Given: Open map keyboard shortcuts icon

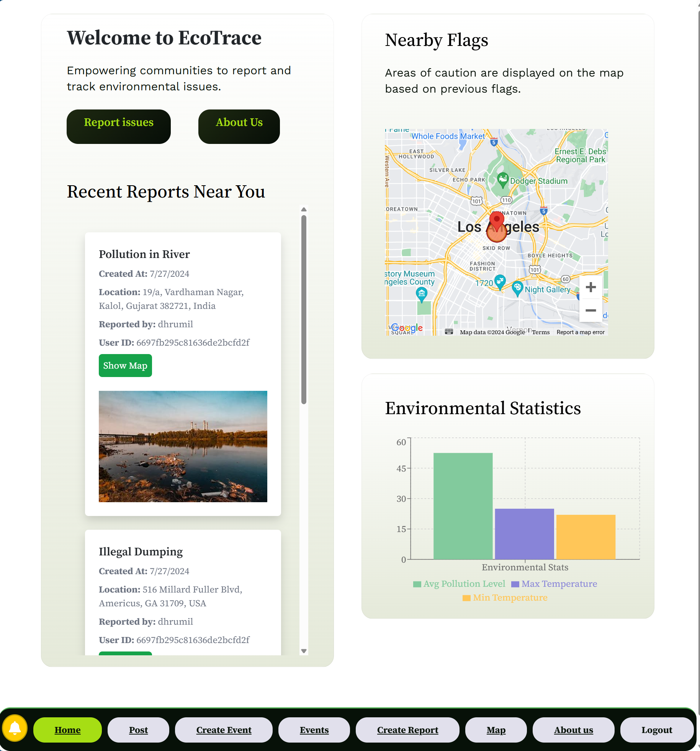Looking at the screenshot, I should pos(449,331).
